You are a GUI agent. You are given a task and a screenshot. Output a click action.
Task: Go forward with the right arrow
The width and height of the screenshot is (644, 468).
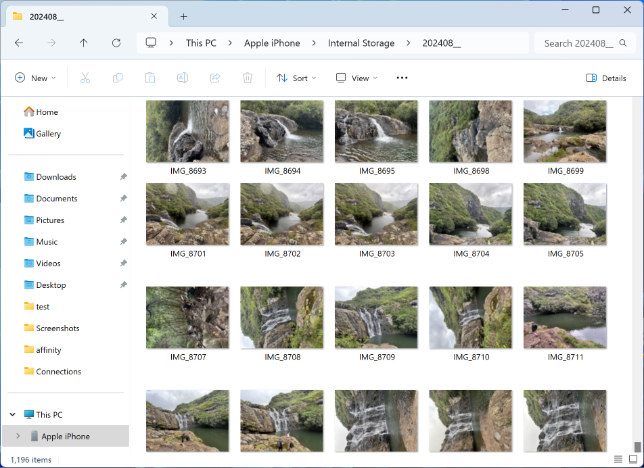point(51,43)
